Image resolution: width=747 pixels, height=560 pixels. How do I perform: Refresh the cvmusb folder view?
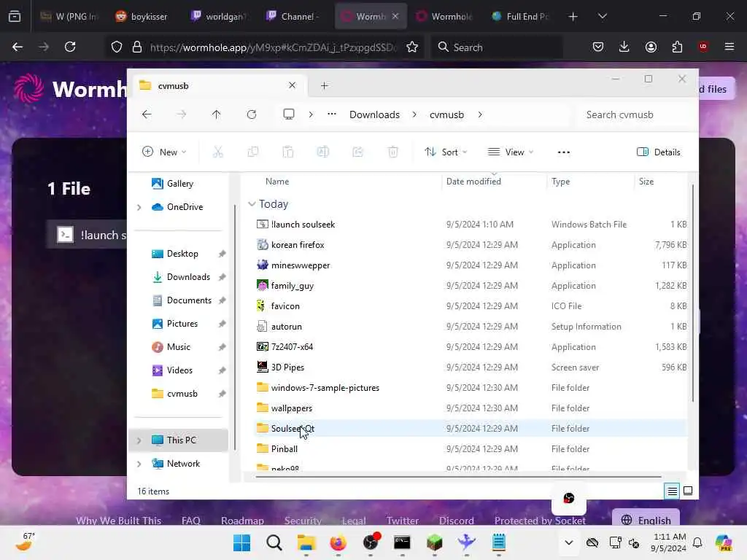252,114
